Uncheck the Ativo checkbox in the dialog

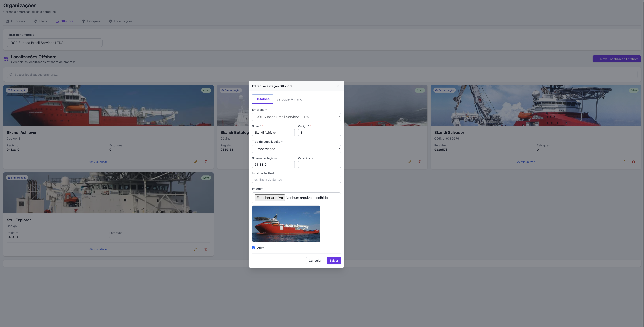253,248
